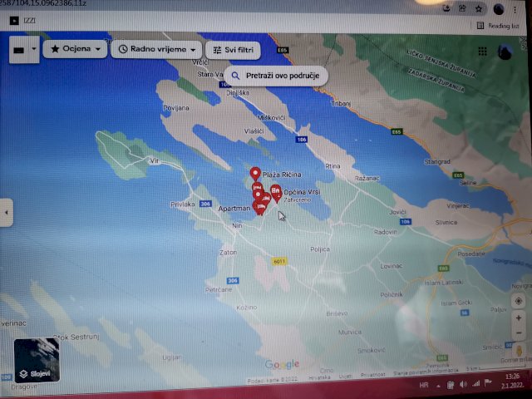532x399 pixels.
Task: Show hidden tray icons arrow
Action: coord(438,386)
